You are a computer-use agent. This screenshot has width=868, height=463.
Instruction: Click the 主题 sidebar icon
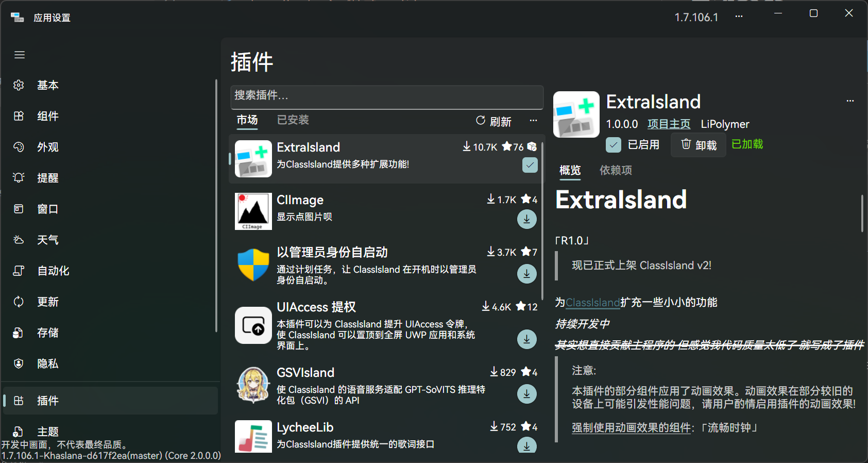click(19, 432)
